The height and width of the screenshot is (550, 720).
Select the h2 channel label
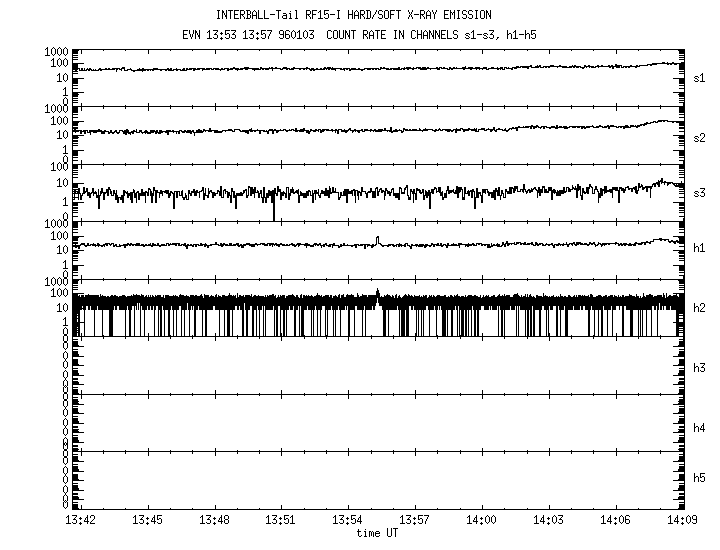pyautogui.click(x=699, y=308)
